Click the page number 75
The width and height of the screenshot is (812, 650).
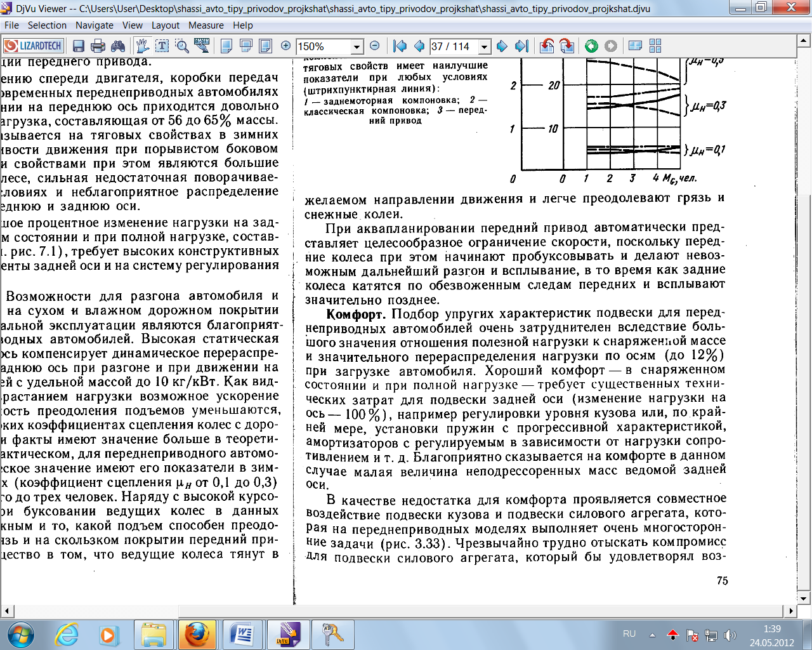pos(722,581)
